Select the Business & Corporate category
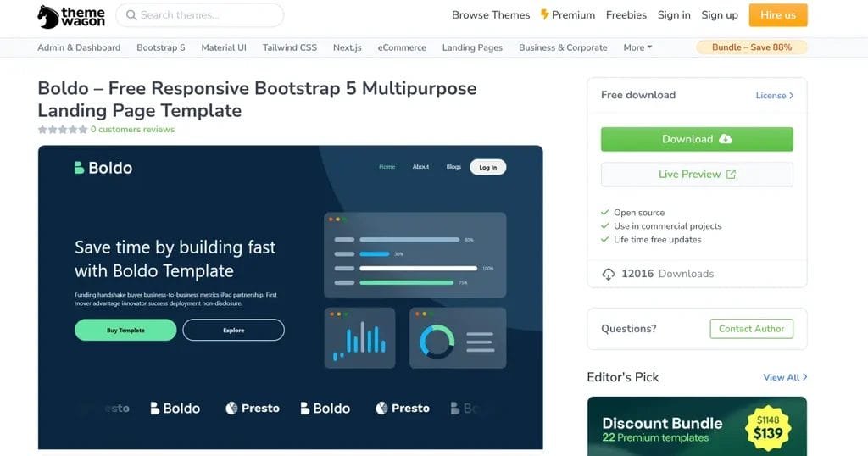This screenshot has height=456, width=868. coord(563,47)
